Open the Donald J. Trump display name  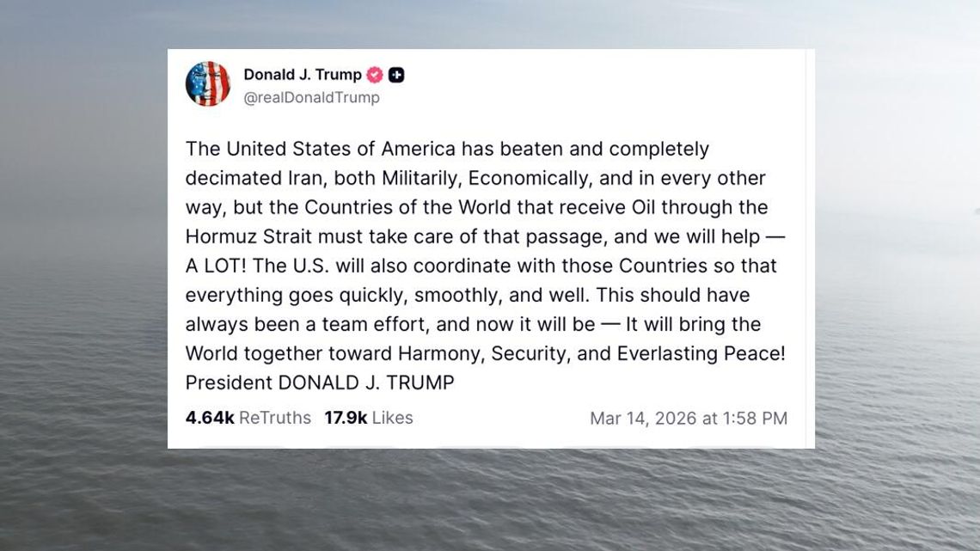303,75
